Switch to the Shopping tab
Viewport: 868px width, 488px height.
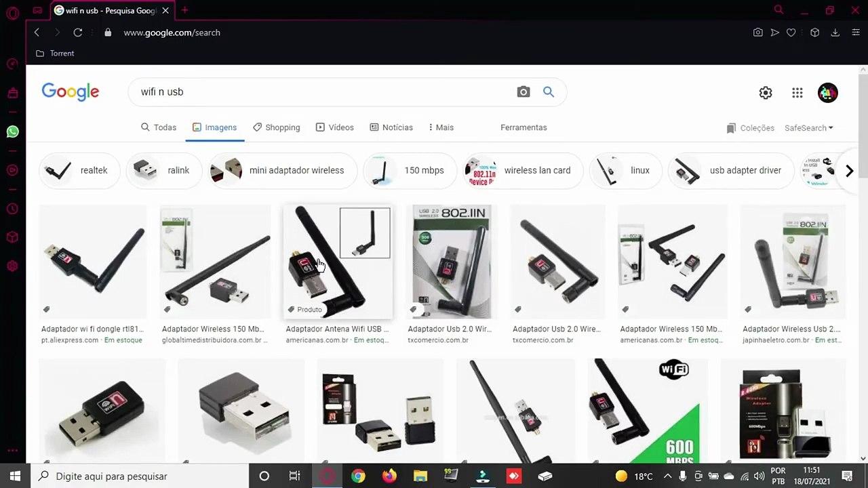(x=277, y=127)
